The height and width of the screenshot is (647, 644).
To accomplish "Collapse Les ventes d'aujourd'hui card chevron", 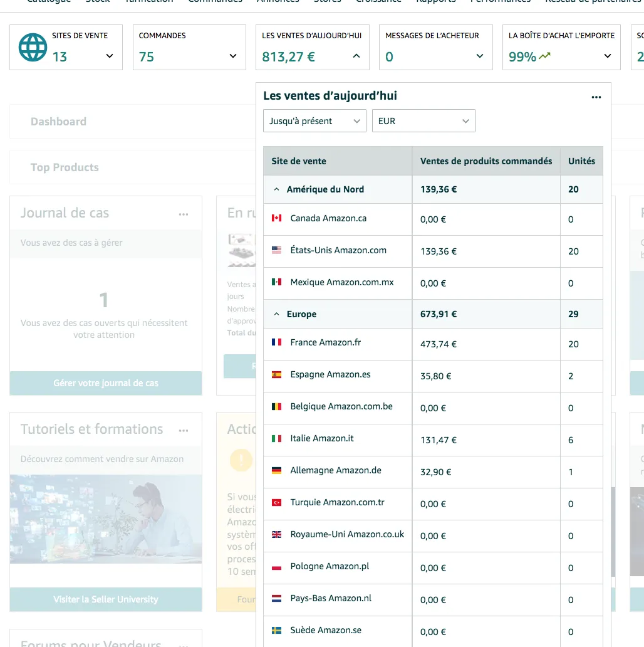I will pyautogui.click(x=356, y=56).
